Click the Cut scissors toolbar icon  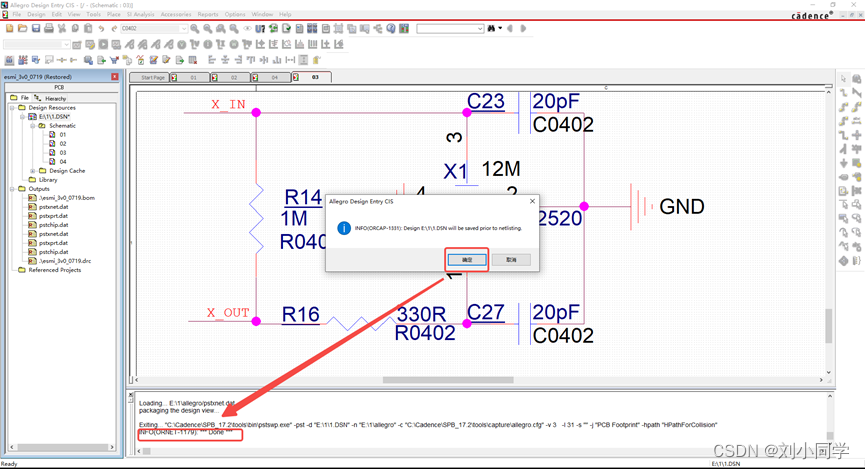point(62,29)
